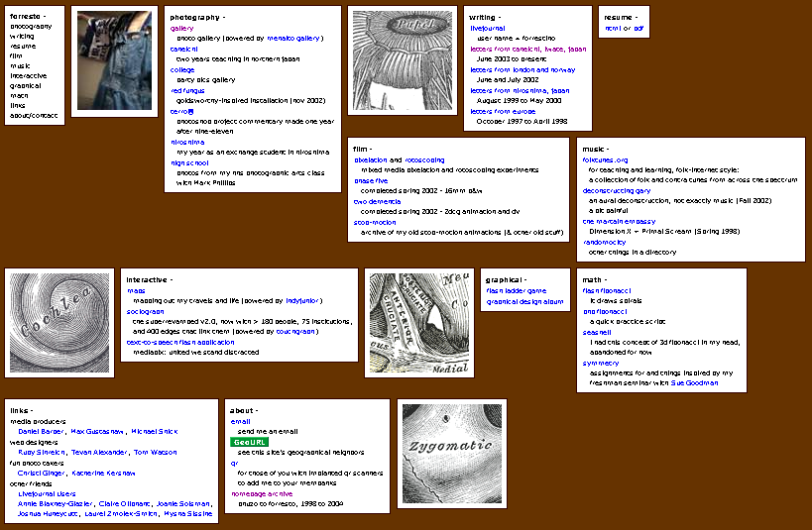Open the rotoscoping film link
This screenshot has width=812, height=530.
click(x=424, y=160)
